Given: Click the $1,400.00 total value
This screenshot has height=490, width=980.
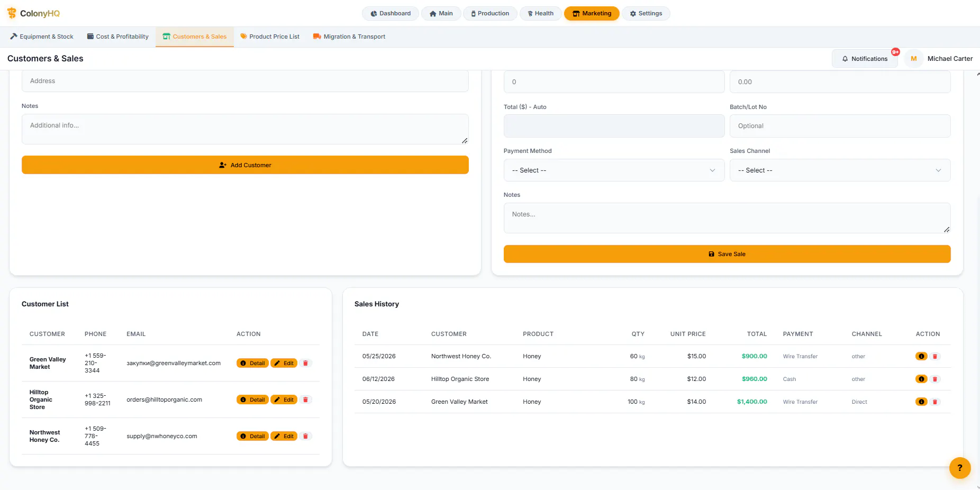Looking at the screenshot, I should (752, 402).
